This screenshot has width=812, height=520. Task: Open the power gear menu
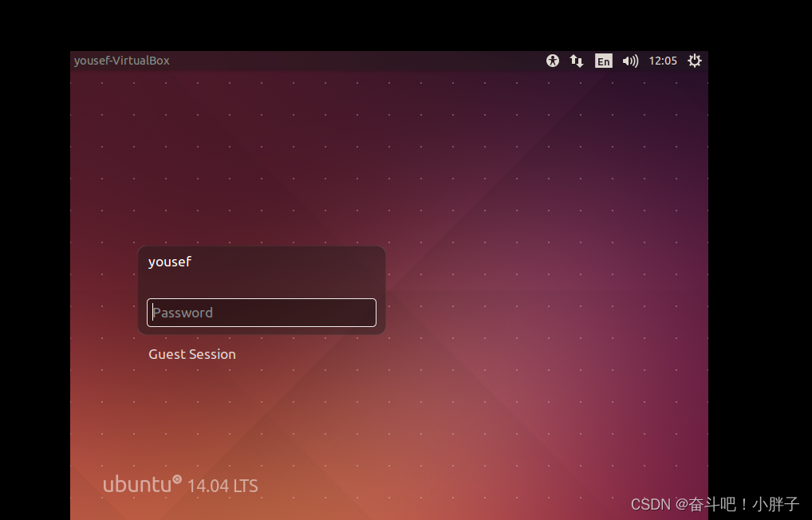point(695,61)
